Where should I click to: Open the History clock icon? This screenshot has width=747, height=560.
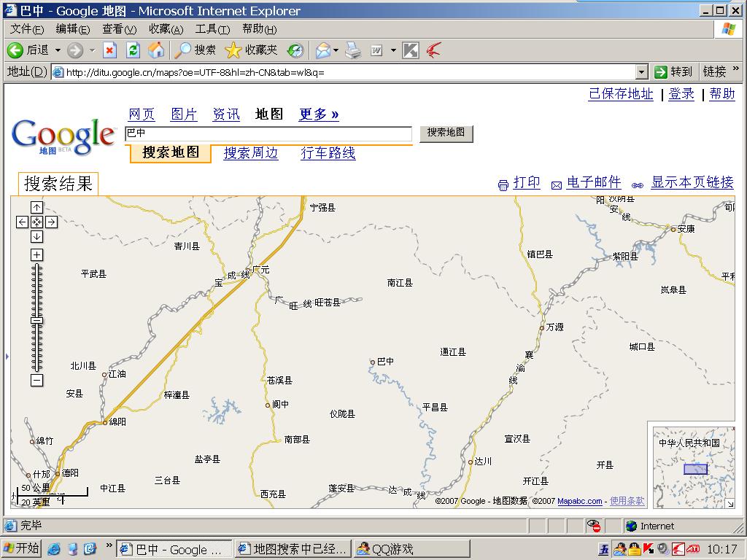point(295,50)
